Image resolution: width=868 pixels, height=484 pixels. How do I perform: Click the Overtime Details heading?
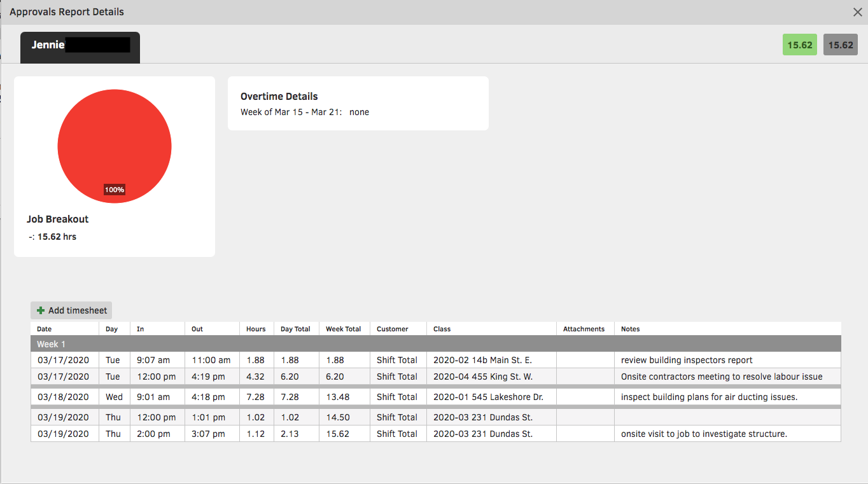[279, 97]
